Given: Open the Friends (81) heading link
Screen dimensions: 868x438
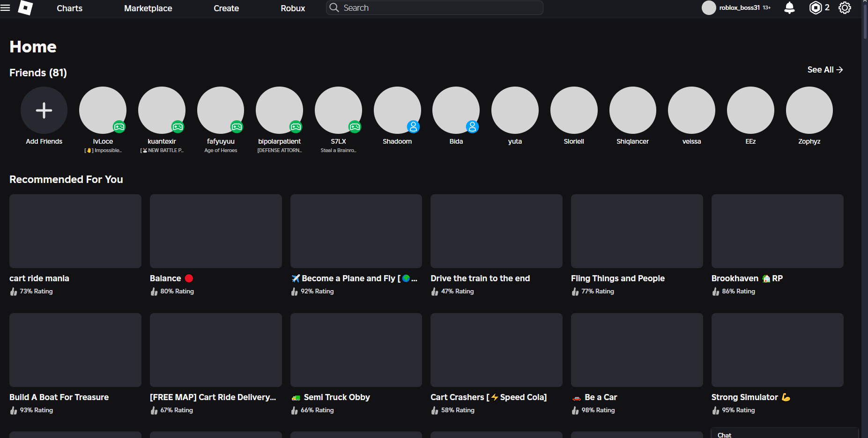Looking at the screenshot, I should point(38,73).
